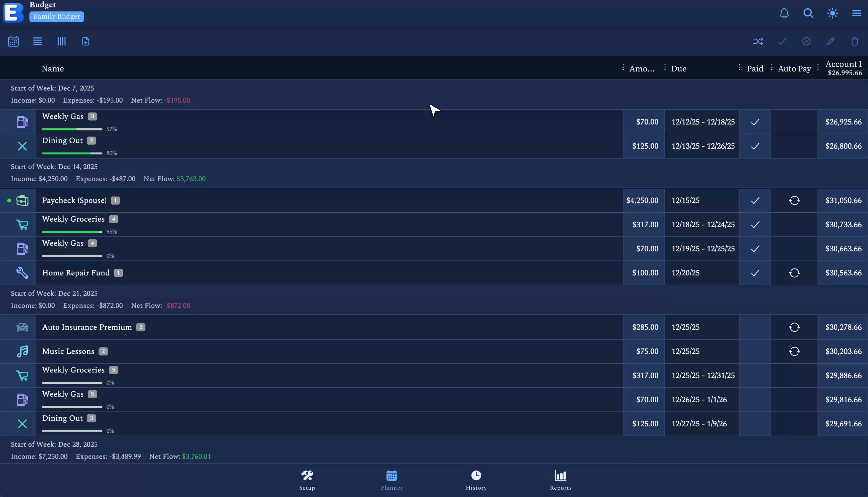
Task: Uncheck Paid for Paycheck (Spouse)
Action: (x=755, y=200)
